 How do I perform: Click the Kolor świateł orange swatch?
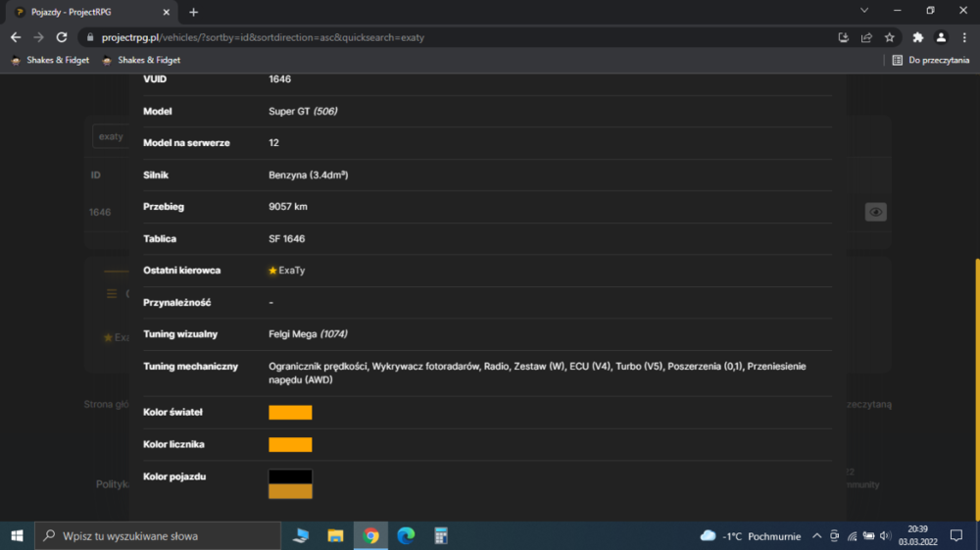[290, 413]
